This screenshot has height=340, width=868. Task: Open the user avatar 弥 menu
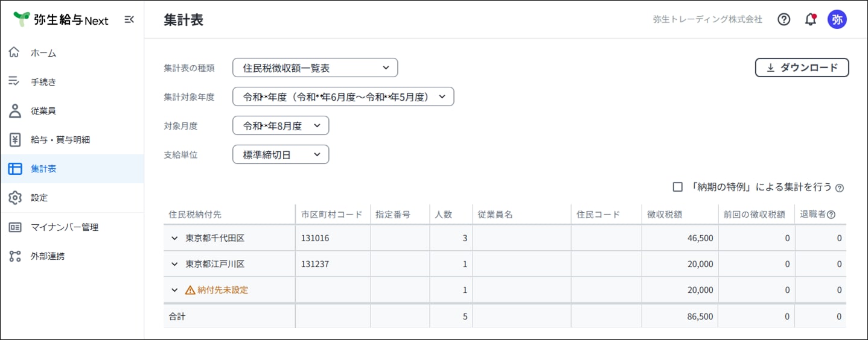tap(837, 19)
